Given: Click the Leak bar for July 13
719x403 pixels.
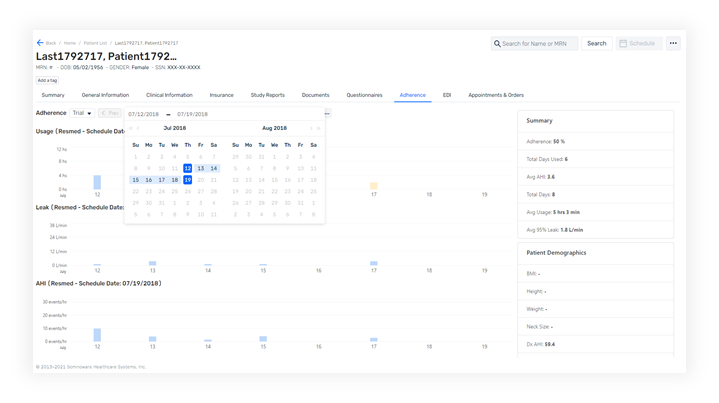Looking at the screenshot, I should pyautogui.click(x=153, y=263).
